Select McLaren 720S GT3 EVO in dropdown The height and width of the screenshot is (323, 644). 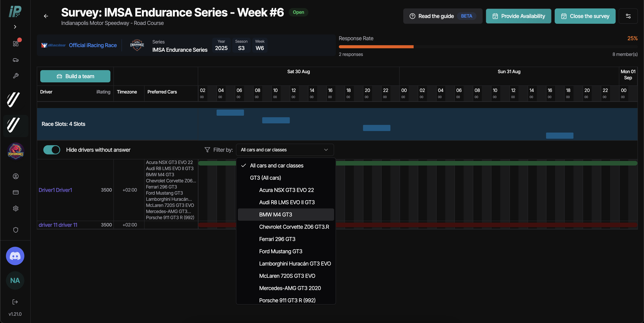[286, 275]
